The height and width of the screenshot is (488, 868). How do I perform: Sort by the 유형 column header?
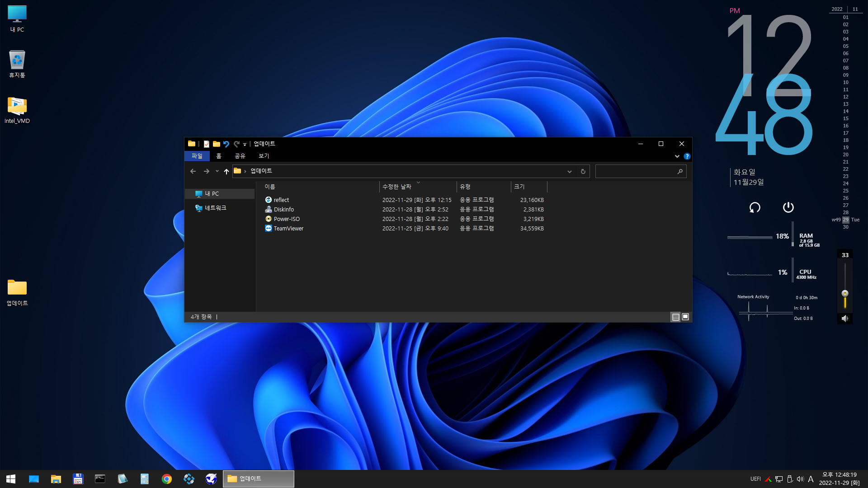pos(484,187)
